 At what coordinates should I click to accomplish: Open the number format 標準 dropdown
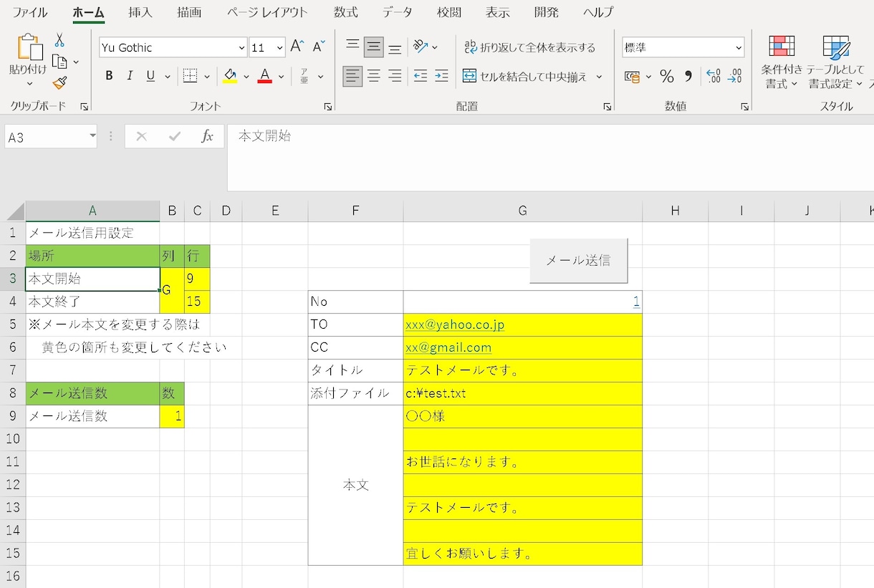739,47
